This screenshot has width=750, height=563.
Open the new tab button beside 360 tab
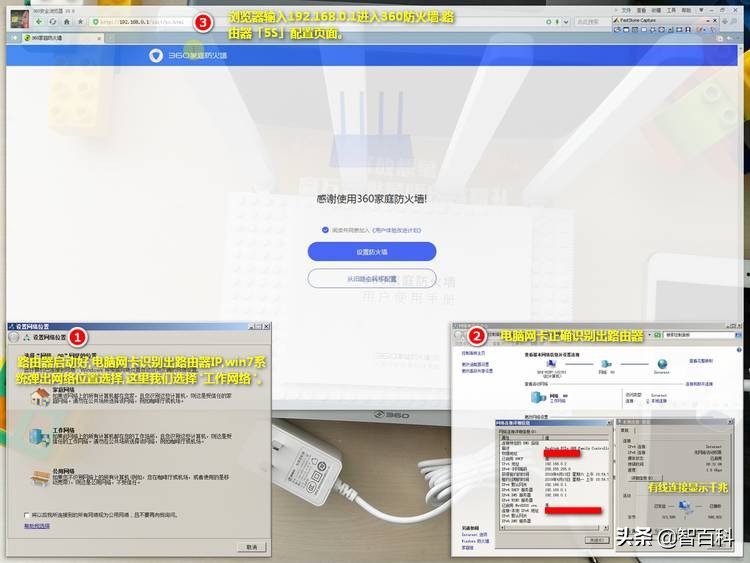(x=110, y=38)
